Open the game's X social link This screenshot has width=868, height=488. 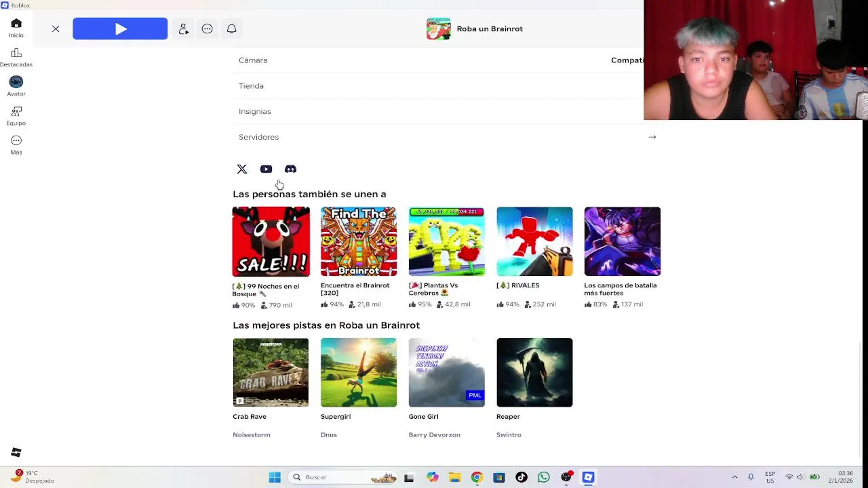pyautogui.click(x=242, y=169)
